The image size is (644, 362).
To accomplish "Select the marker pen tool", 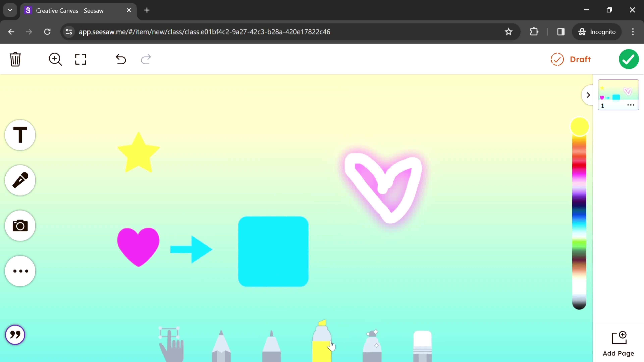I will [272, 346].
